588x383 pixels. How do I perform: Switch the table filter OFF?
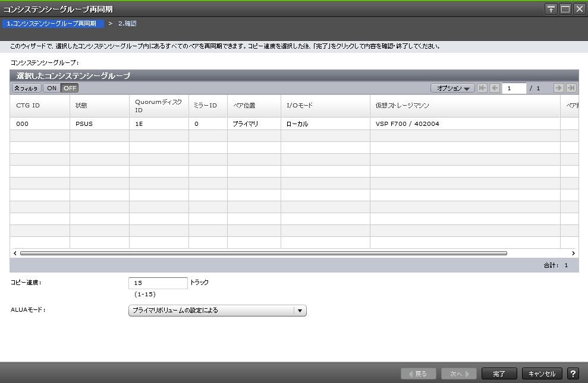(70, 88)
